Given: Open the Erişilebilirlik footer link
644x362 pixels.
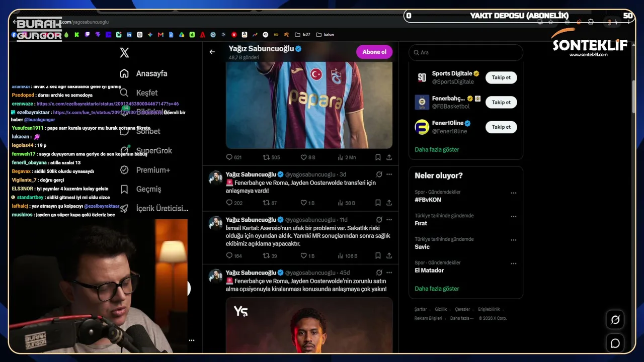Looking at the screenshot, I should pos(489,309).
